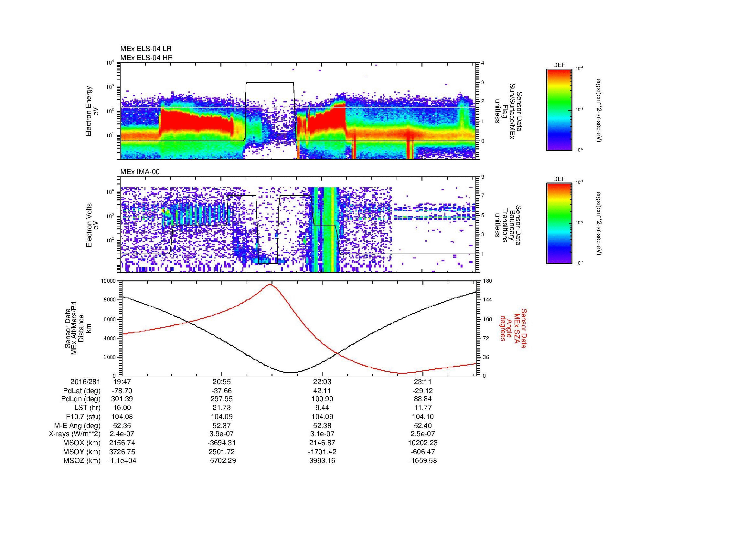Image resolution: width=756 pixels, height=534 pixels.
Task: Click the red 'MEx SZA Angle' axis label
Action: pos(513,328)
